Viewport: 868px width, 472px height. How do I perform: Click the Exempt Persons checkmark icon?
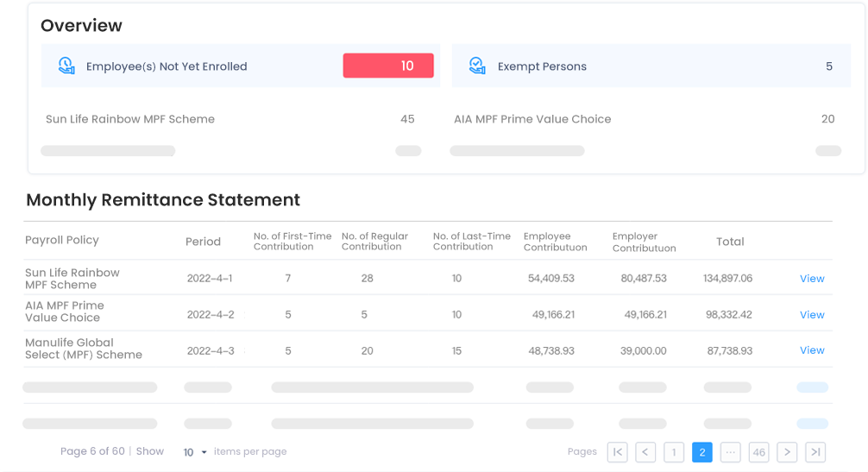pos(477,66)
